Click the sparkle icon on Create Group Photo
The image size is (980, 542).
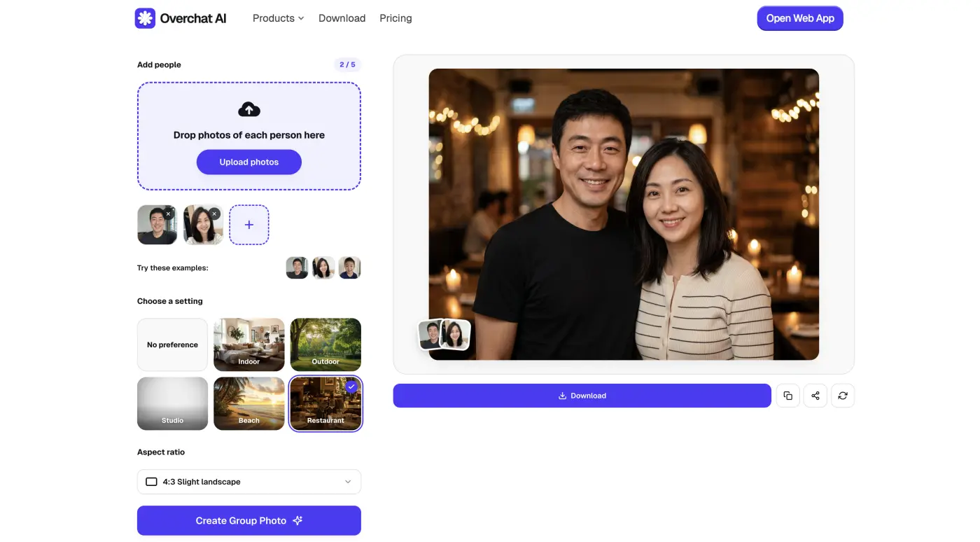point(297,520)
